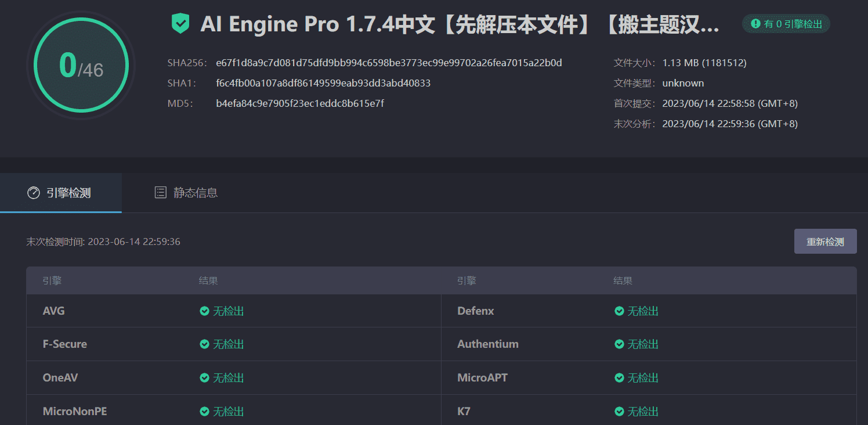The image size is (868, 425).
Task: Click the 有 0 引擎检出 badge
Action: tap(786, 24)
